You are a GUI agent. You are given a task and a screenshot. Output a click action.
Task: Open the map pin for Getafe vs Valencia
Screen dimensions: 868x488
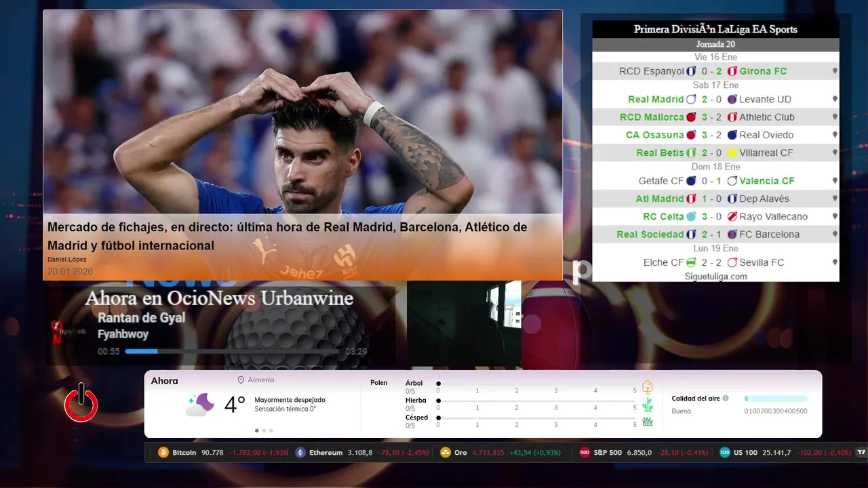(x=835, y=181)
